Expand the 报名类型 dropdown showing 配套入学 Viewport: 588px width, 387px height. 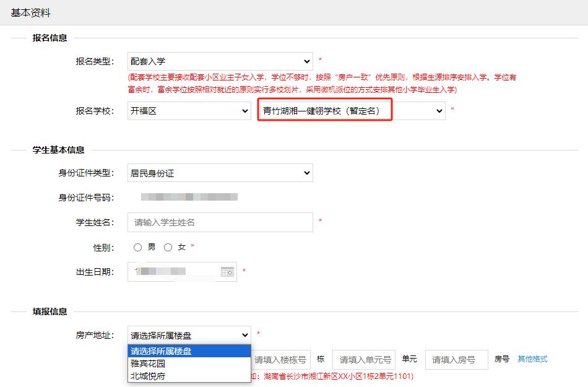click(x=220, y=61)
